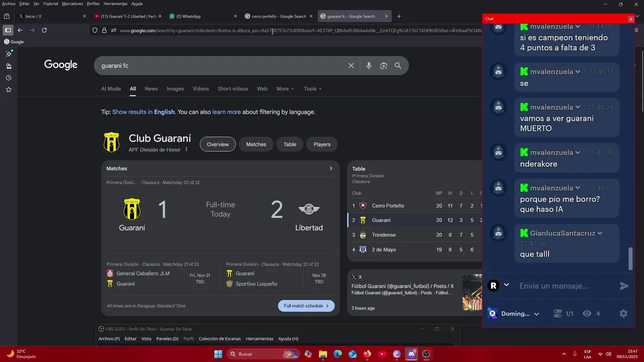Expand the Matches card with the arrow
Viewport: 644px width, 362px height.
coord(331,168)
